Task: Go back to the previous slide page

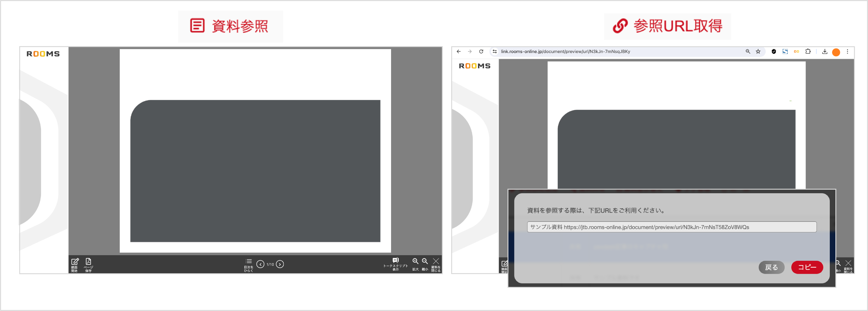Action: tap(260, 264)
